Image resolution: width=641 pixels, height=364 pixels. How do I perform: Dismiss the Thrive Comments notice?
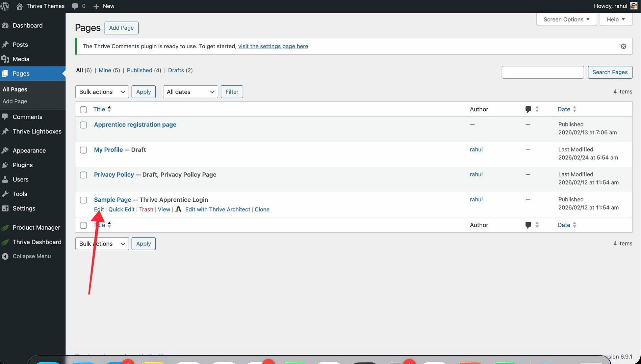(623, 46)
